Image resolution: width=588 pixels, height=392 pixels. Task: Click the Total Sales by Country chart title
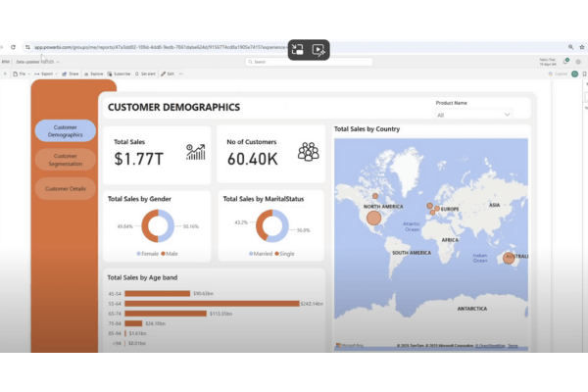[x=367, y=129]
